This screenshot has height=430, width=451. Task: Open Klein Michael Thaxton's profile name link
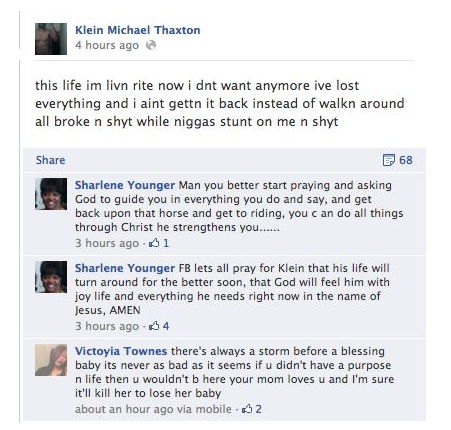click(x=138, y=30)
